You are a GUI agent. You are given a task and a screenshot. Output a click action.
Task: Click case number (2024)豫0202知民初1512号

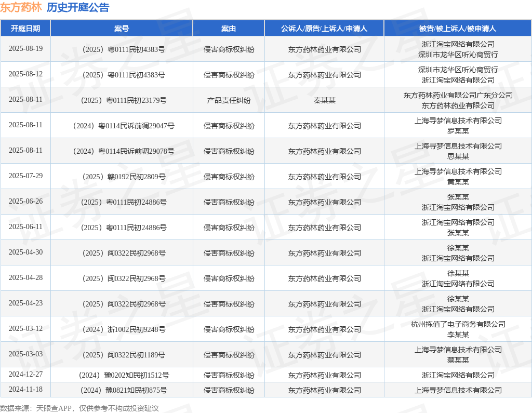click(x=124, y=375)
